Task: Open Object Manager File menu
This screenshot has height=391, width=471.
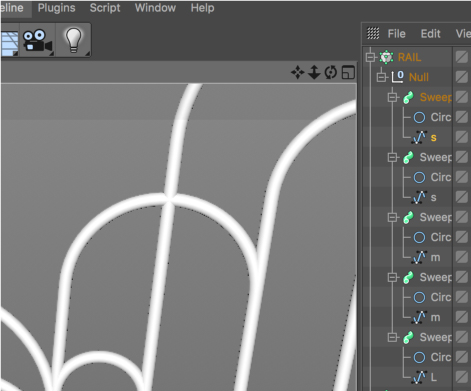Action: (x=396, y=34)
